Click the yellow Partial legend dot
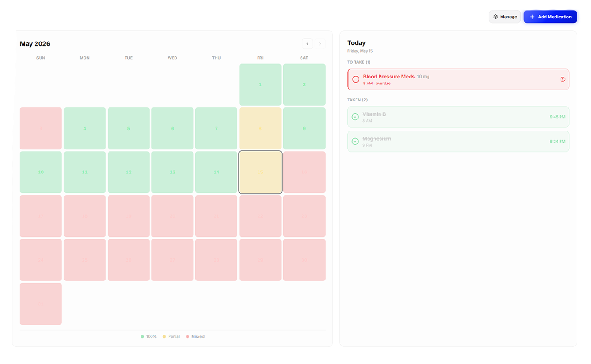Screen dimensions: 591x364 [164, 337]
